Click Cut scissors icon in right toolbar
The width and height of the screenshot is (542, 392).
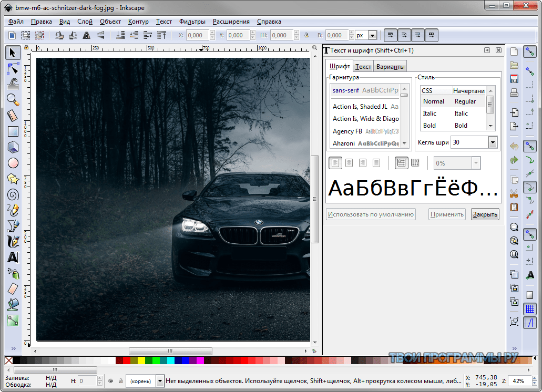[514, 193]
